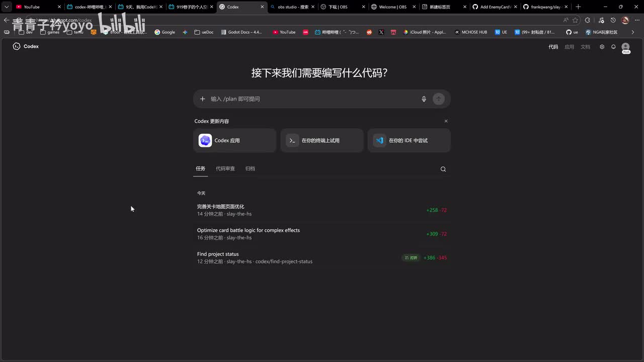The image size is (644, 362).
Task: Open the 在你的终端上试用 card
Action: pos(322,140)
